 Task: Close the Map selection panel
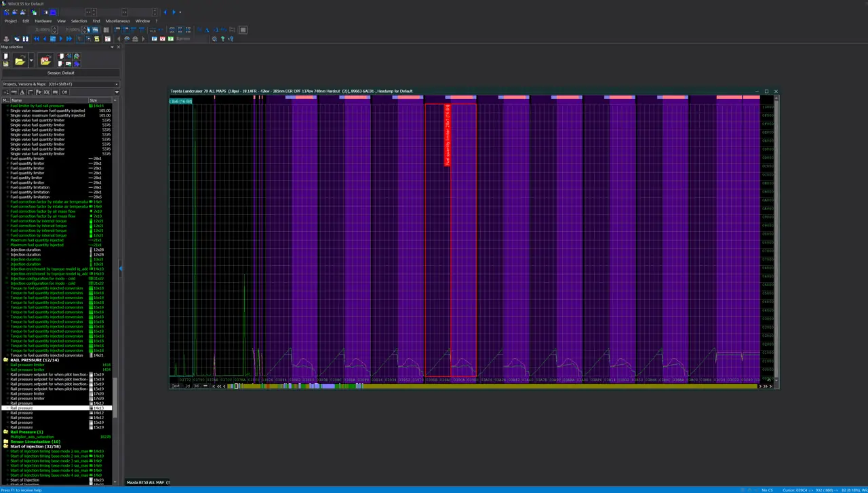pyautogui.click(x=119, y=47)
